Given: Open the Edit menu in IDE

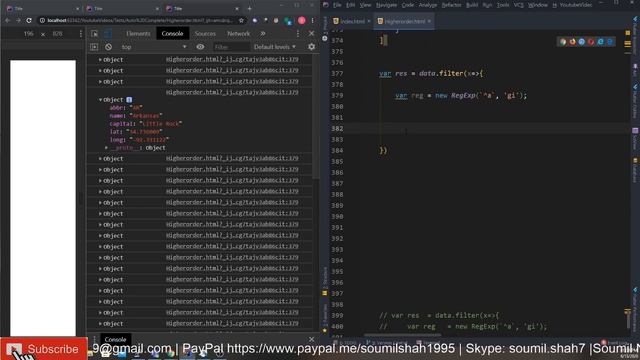Looking at the screenshot, I should click(x=350, y=5).
